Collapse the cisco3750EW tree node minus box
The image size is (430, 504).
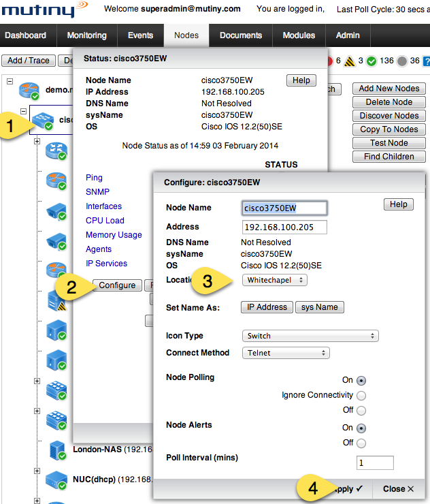(x=23, y=111)
